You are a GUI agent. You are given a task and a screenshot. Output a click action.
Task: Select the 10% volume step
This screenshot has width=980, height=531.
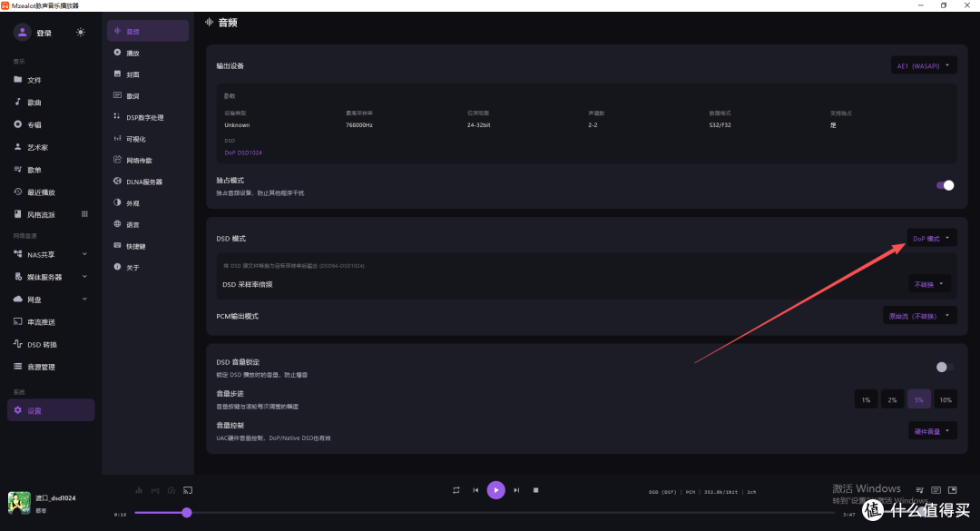[x=946, y=399]
